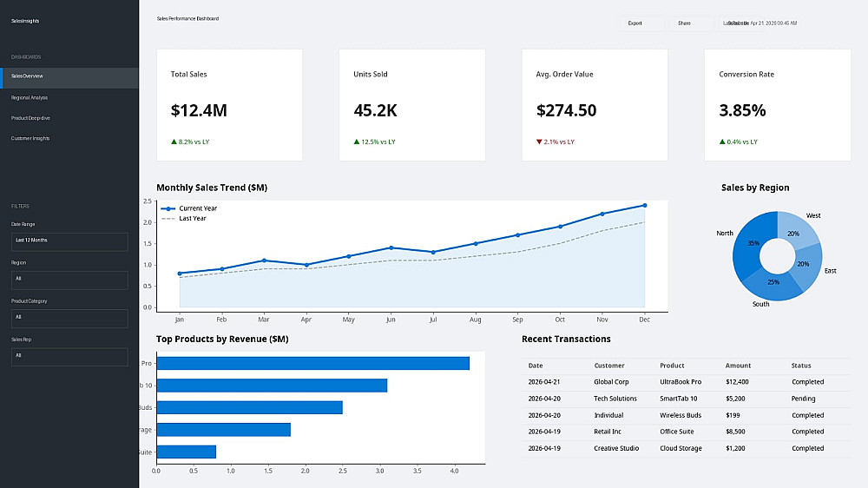Screen dimensions: 868x488
Task: Click the $199 amount cell
Action: click(x=733, y=415)
